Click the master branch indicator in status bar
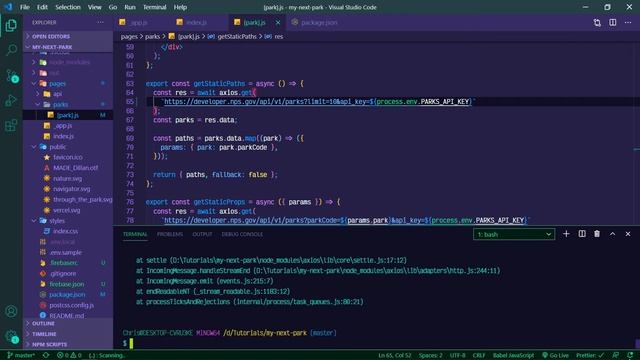The width and height of the screenshot is (640, 360). tap(21, 355)
